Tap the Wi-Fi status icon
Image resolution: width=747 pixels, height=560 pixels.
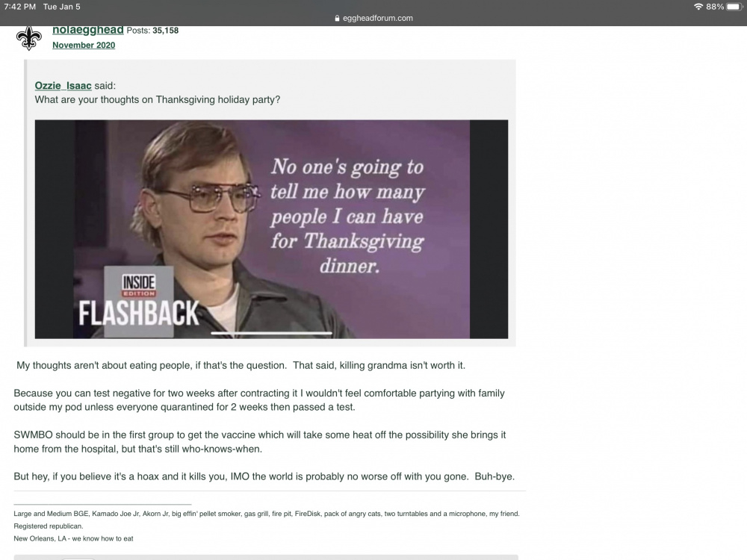tap(698, 7)
